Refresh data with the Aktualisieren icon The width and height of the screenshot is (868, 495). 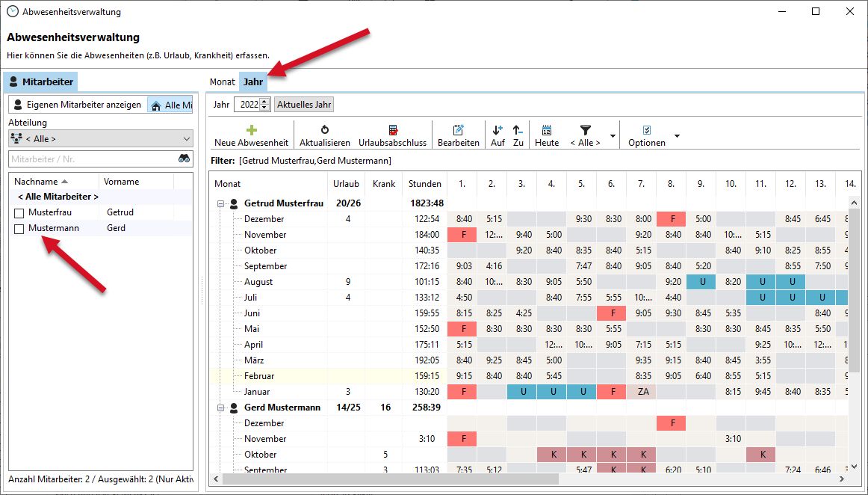pyautogui.click(x=325, y=130)
